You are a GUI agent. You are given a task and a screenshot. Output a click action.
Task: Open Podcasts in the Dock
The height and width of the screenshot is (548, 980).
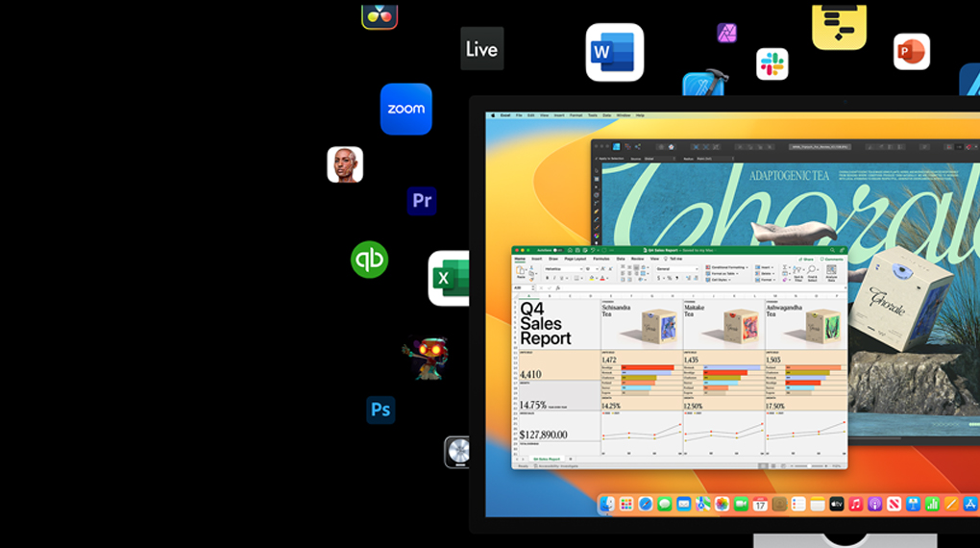(875, 504)
